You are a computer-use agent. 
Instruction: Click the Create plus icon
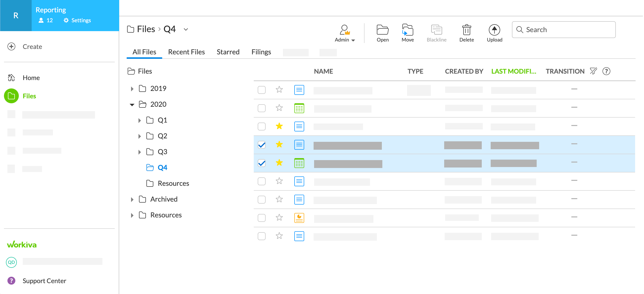tap(11, 47)
